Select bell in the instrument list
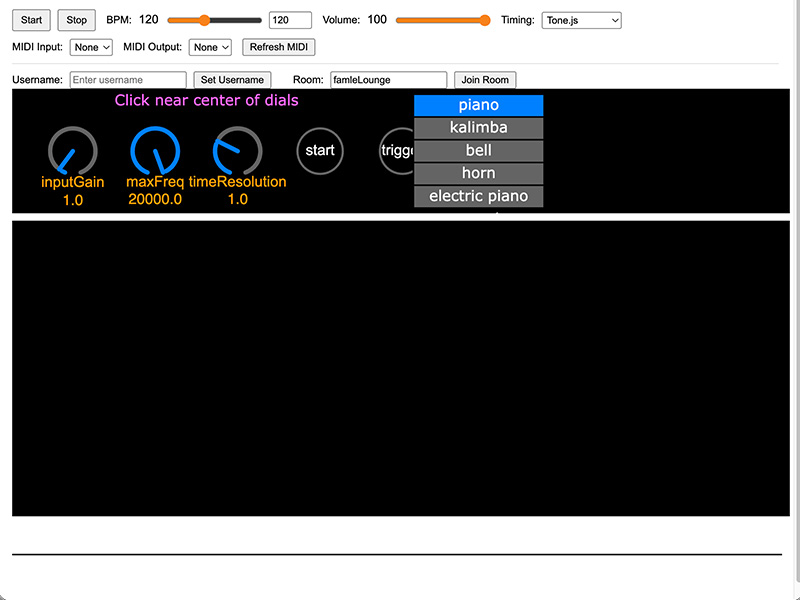Image resolution: width=800 pixels, height=600 pixels. click(x=478, y=151)
